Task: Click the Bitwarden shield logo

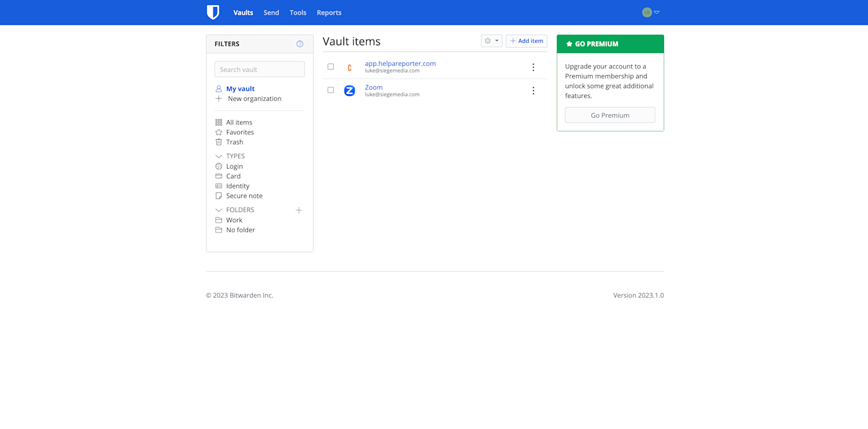Action: (213, 12)
